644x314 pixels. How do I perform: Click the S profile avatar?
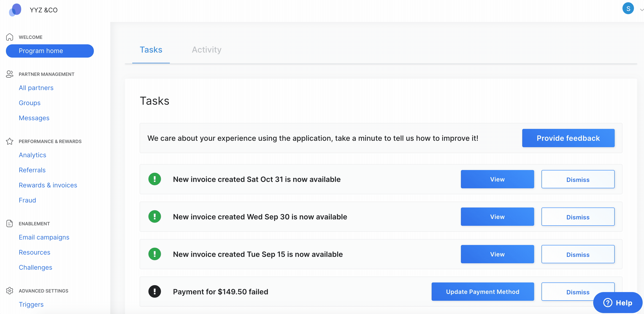pyautogui.click(x=628, y=8)
